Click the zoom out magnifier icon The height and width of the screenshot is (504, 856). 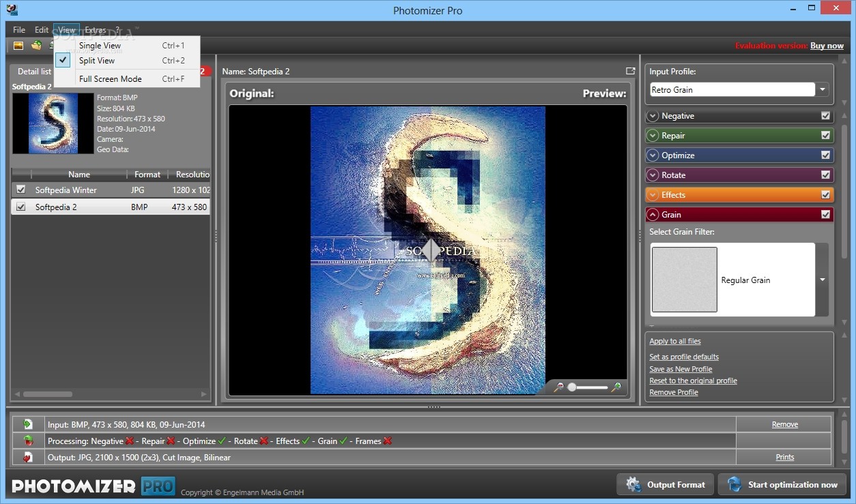(558, 387)
